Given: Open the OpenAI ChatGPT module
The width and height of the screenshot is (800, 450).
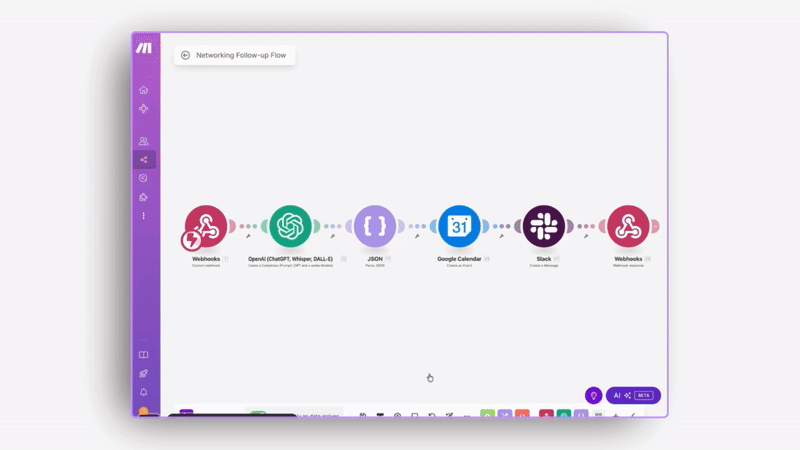Looking at the screenshot, I should [290, 226].
